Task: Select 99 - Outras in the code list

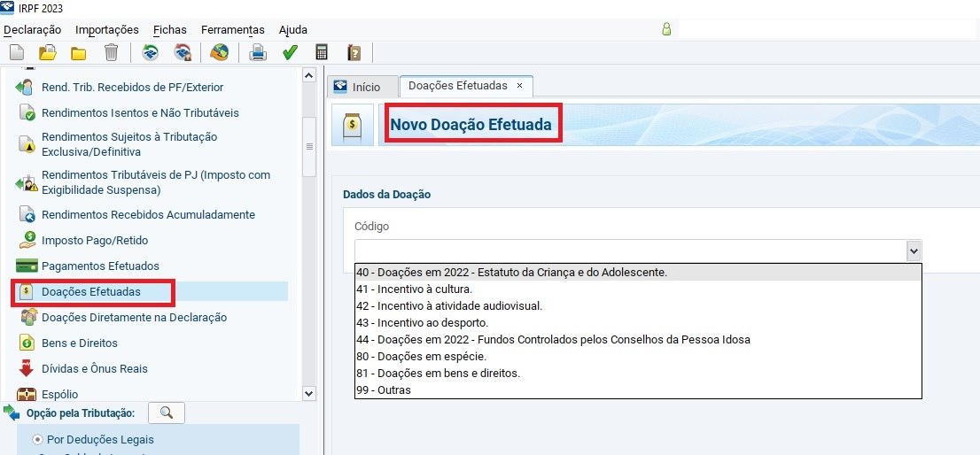Action: (384, 389)
